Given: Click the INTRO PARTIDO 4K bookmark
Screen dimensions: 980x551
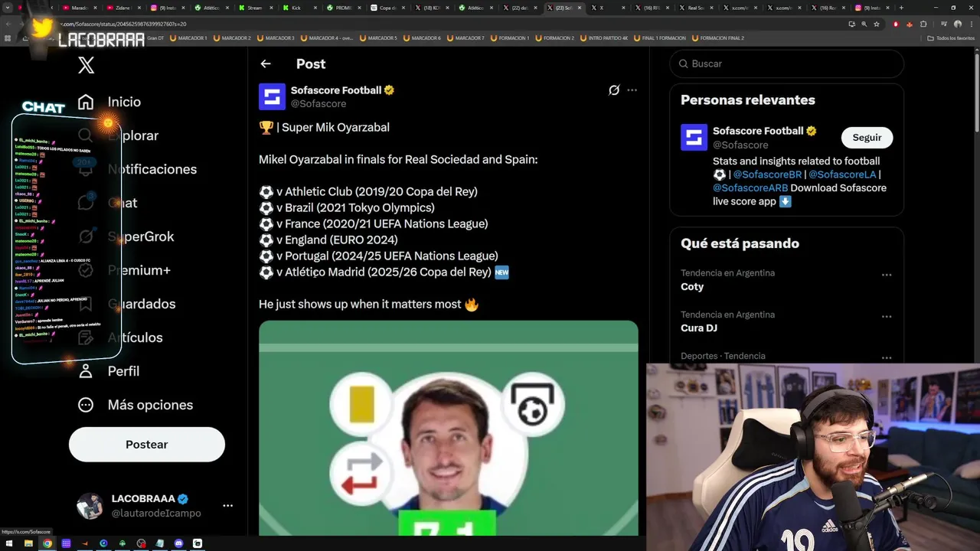Looking at the screenshot, I should (x=604, y=37).
